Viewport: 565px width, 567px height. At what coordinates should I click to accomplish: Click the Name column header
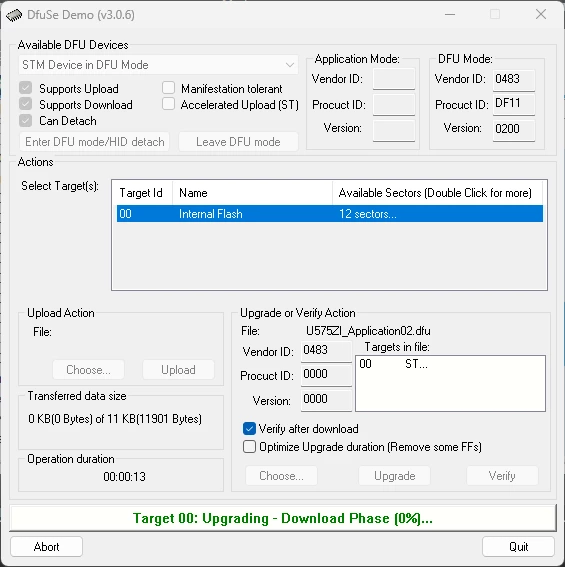tap(252, 193)
